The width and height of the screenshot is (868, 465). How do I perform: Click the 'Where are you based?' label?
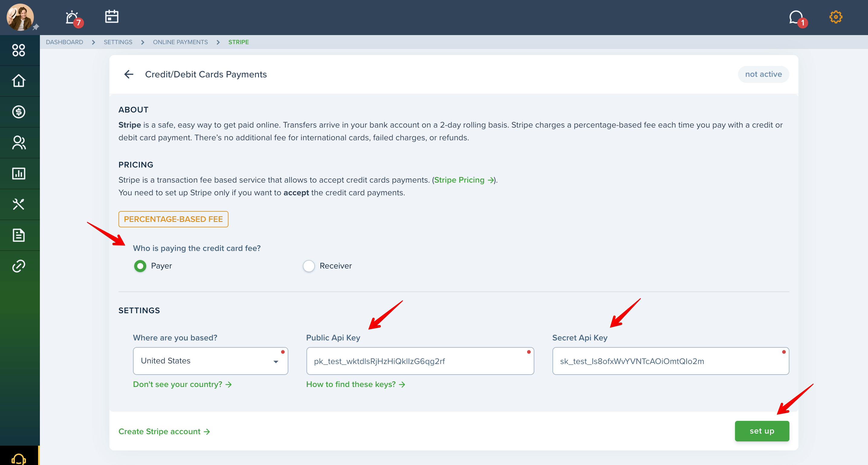click(175, 338)
